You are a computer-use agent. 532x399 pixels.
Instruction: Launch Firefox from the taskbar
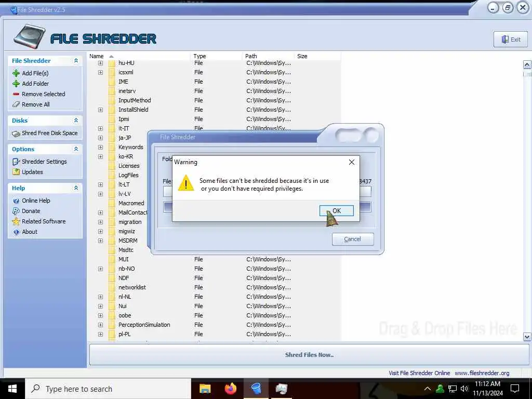tap(231, 389)
